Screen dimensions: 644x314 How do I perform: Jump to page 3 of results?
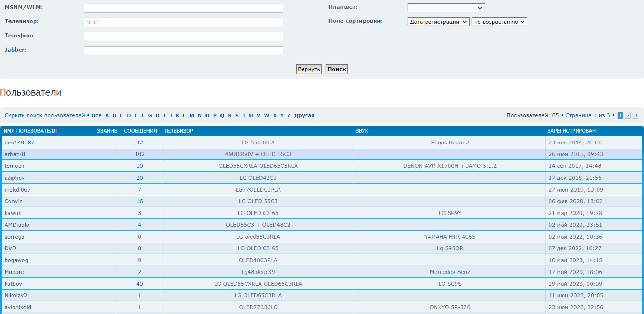point(635,115)
